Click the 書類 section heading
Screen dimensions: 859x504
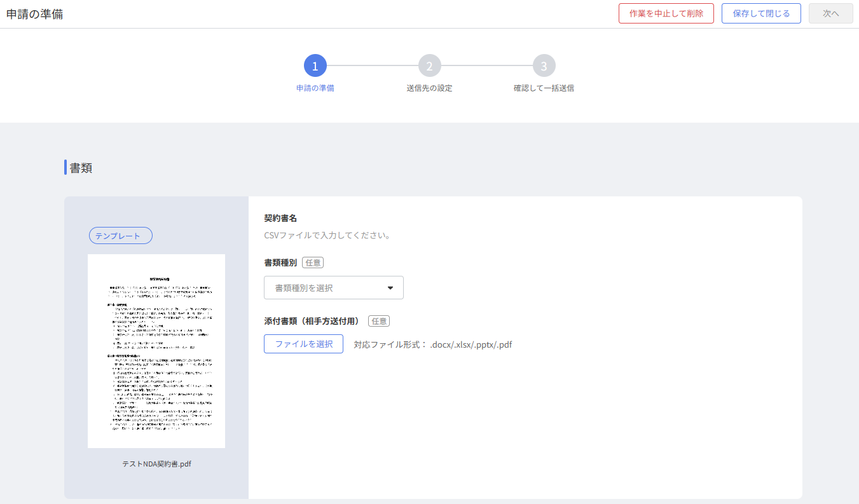coord(81,168)
